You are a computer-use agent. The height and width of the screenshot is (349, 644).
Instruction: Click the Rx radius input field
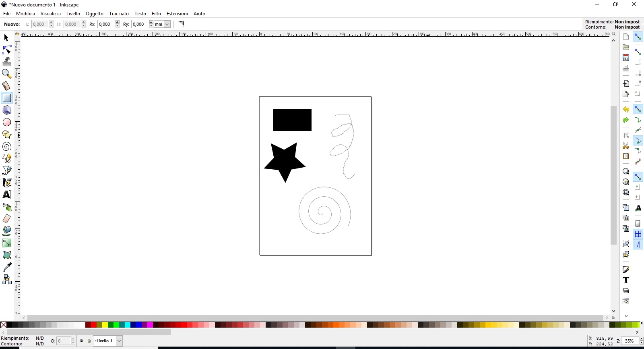[x=106, y=24]
